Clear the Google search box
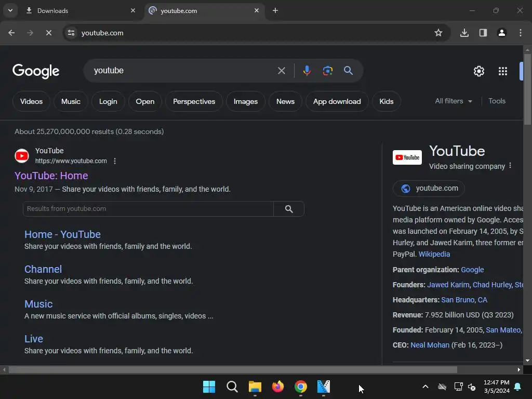532x399 pixels. 281,71
